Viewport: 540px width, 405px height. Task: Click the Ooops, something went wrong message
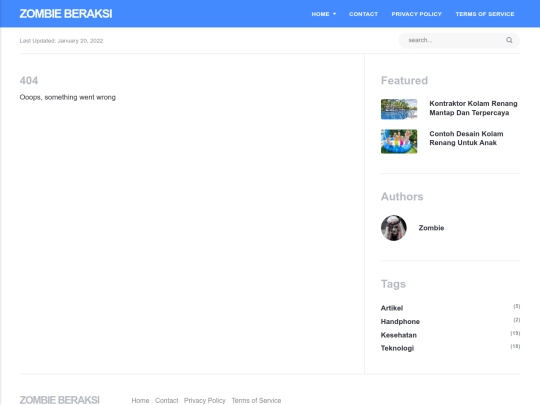(x=68, y=97)
